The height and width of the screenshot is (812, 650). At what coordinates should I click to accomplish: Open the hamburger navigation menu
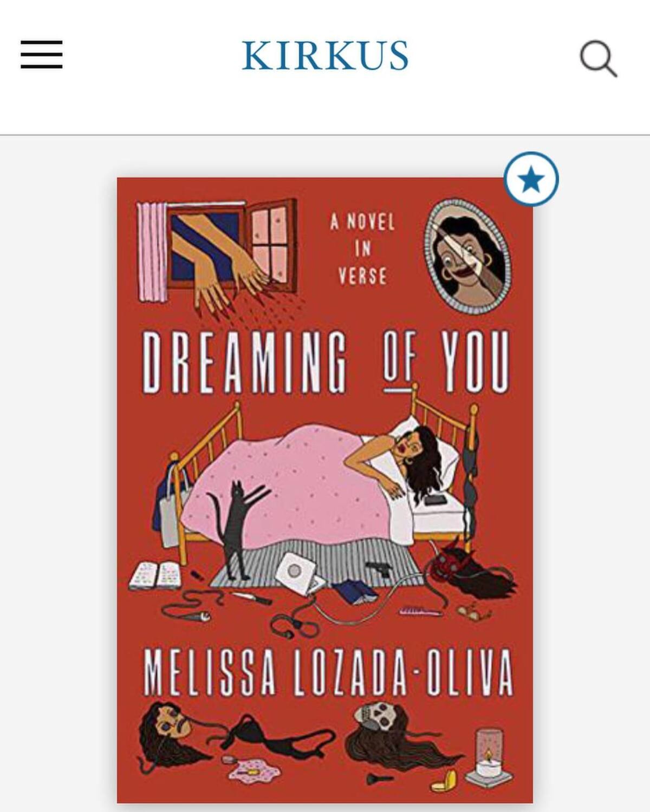click(42, 55)
